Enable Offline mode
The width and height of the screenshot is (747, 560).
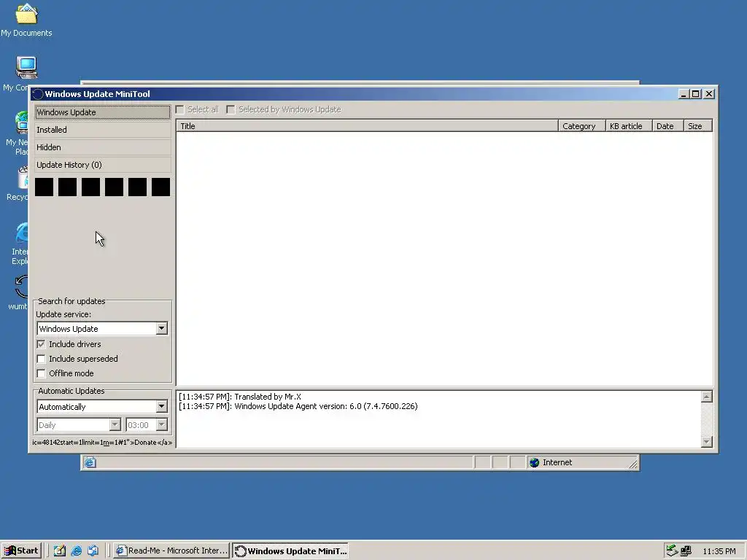(x=42, y=374)
